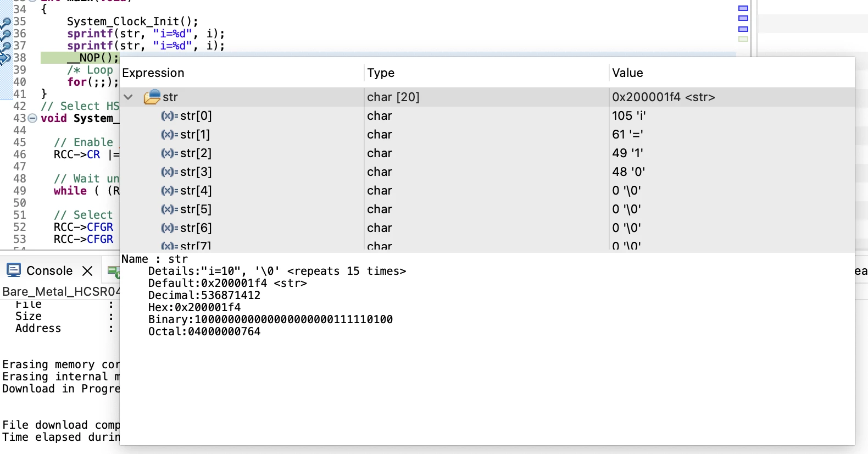Collapse the System_Clock_Init function fold on line 43

pyautogui.click(x=32, y=118)
